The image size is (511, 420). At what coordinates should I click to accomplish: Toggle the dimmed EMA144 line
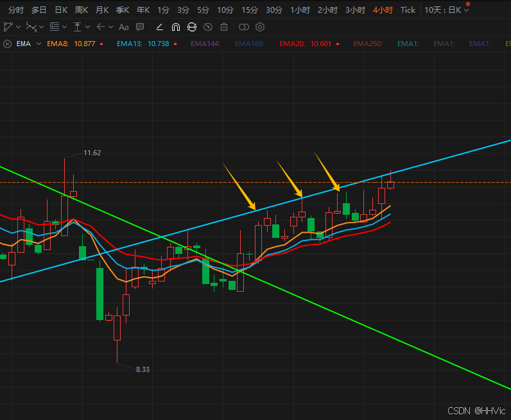point(205,44)
